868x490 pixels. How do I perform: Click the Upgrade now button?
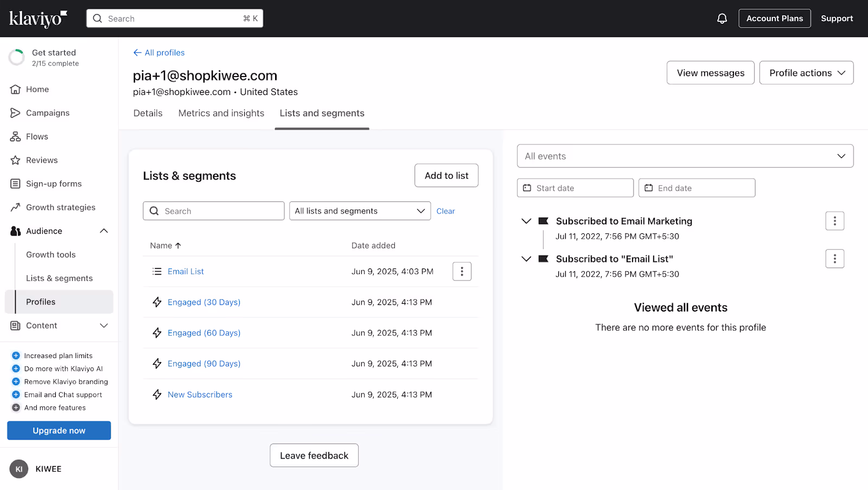click(59, 431)
